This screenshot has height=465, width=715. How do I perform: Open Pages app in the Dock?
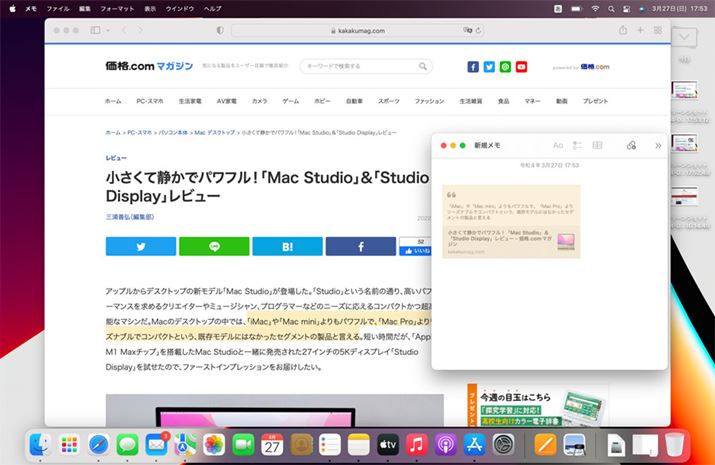(545, 444)
